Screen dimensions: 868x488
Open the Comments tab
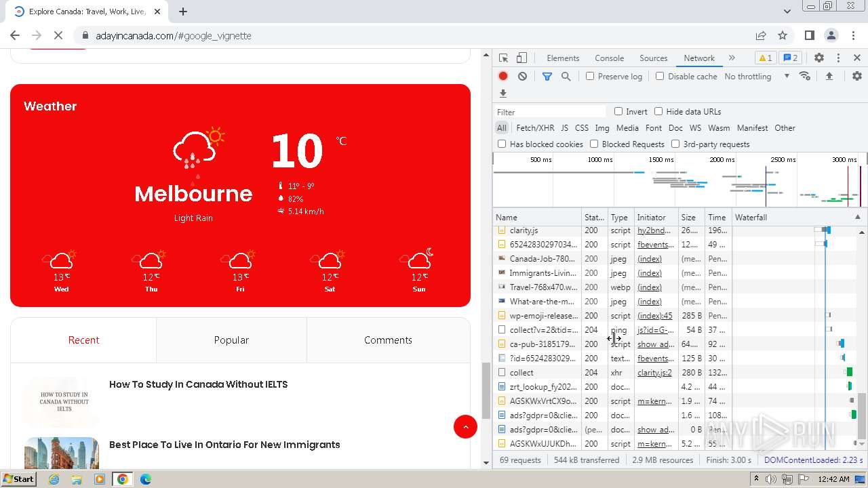click(x=388, y=340)
